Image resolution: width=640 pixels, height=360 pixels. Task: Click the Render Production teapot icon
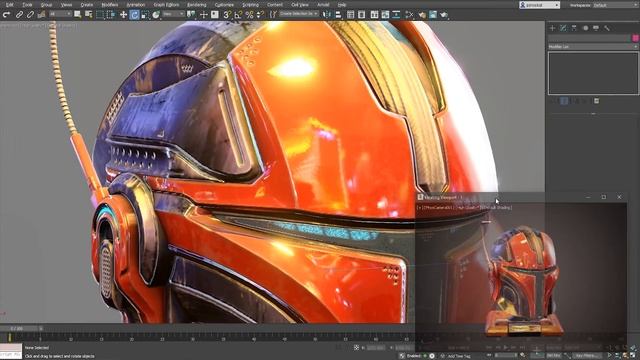[x=444, y=15]
